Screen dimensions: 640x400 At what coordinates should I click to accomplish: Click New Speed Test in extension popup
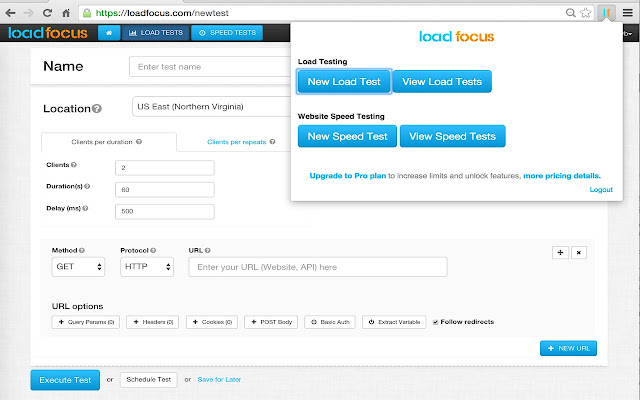[x=347, y=136]
